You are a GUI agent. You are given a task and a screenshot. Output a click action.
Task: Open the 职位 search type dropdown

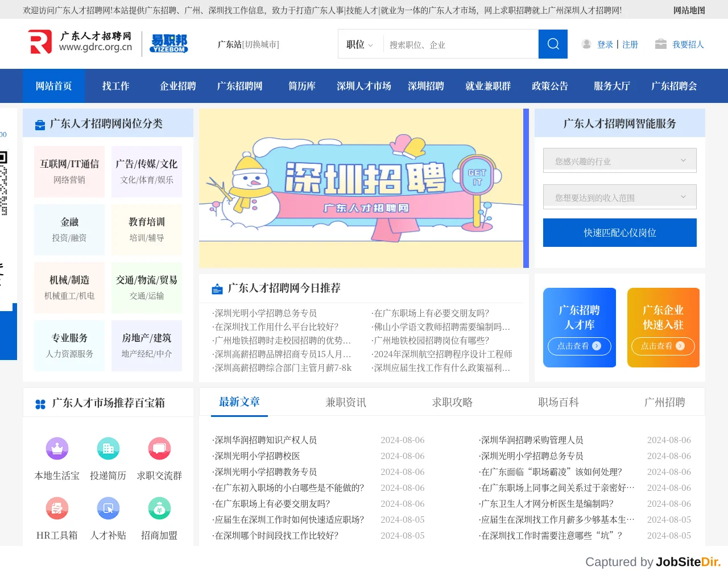[359, 44]
